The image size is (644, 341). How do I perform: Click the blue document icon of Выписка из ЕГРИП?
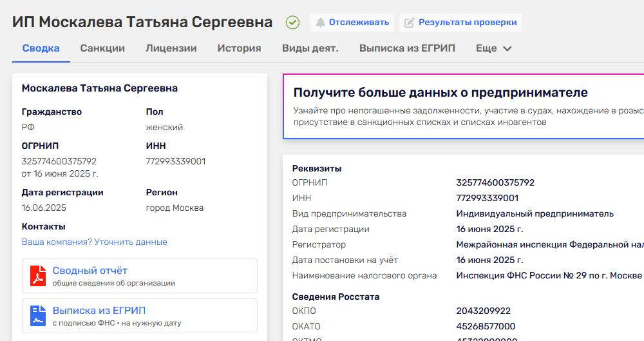coord(38,315)
